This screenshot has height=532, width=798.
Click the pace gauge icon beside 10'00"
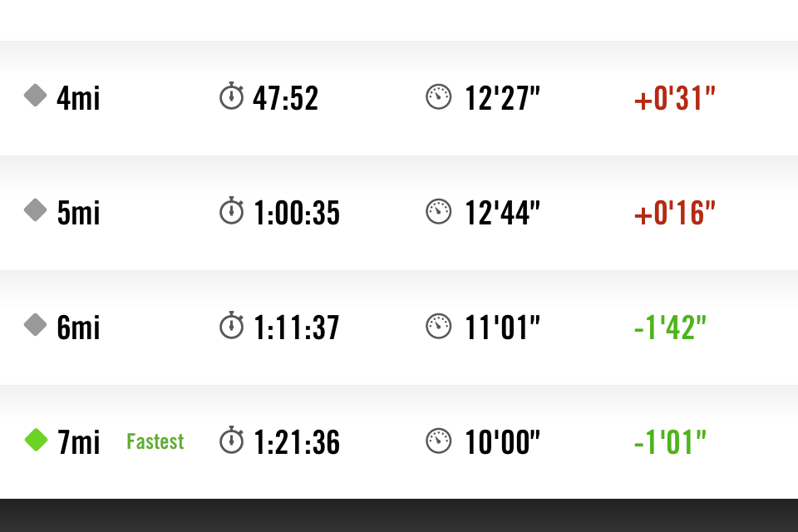pos(438,441)
